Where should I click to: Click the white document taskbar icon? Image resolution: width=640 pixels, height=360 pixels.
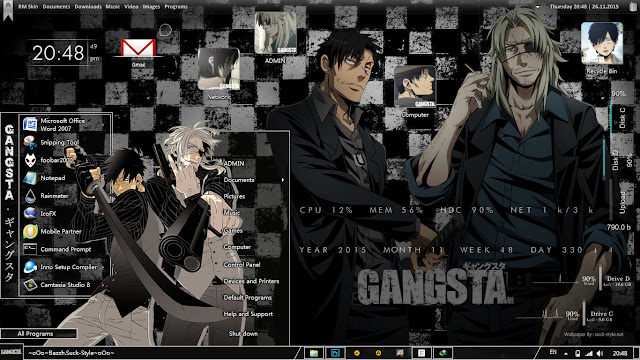(422, 353)
